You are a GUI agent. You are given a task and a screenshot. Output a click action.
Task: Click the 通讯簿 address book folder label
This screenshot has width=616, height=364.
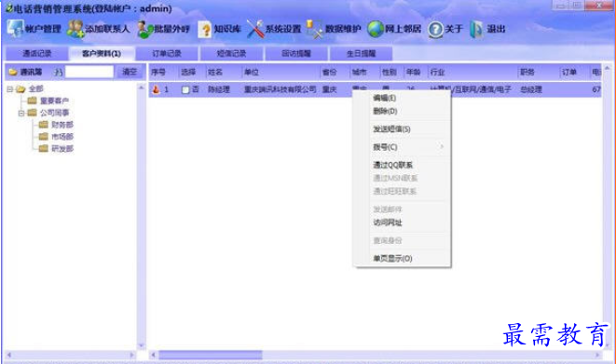coord(31,72)
